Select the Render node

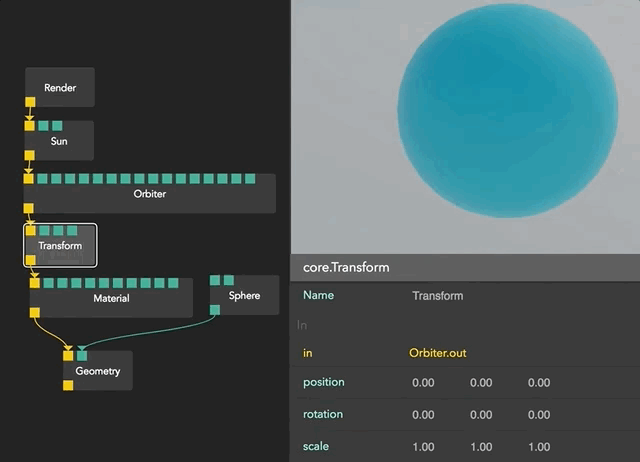point(60,88)
